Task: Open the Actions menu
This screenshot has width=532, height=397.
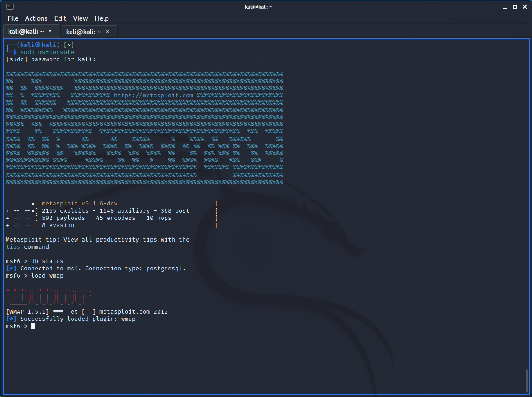Action: tap(36, 18)
